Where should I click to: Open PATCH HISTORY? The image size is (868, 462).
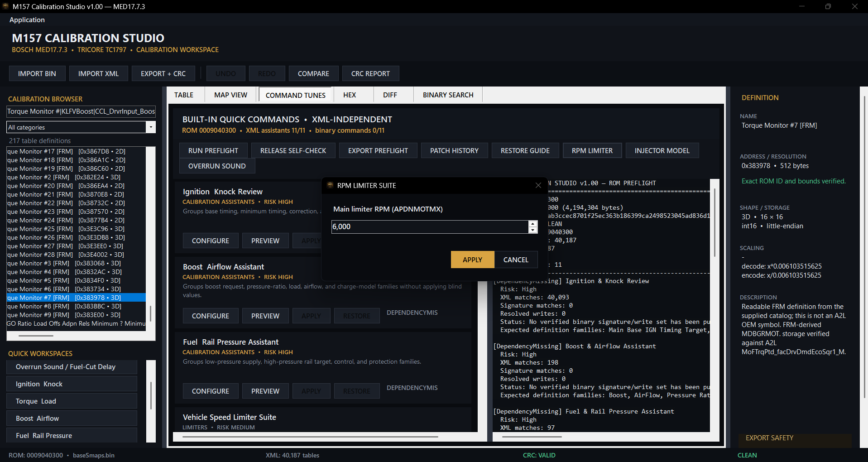click(454, 150)
